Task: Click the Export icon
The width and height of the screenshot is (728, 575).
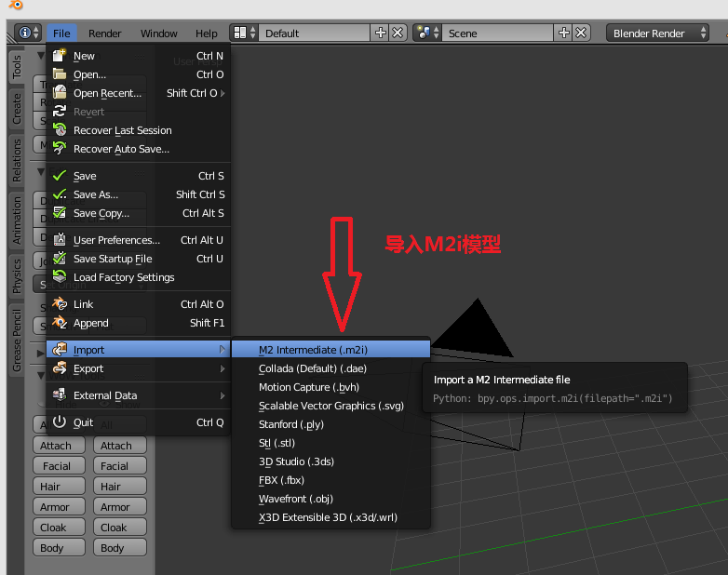Action: pos(60,368)
